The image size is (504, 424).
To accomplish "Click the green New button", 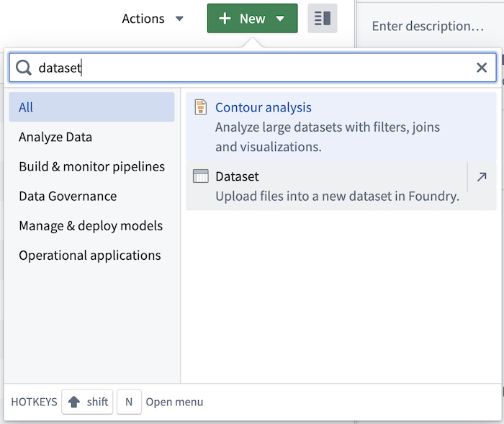I will (x=252, y=18).
